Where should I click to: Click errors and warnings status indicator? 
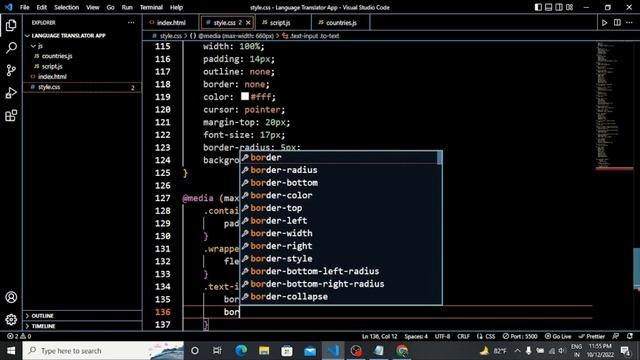(19, 336)
